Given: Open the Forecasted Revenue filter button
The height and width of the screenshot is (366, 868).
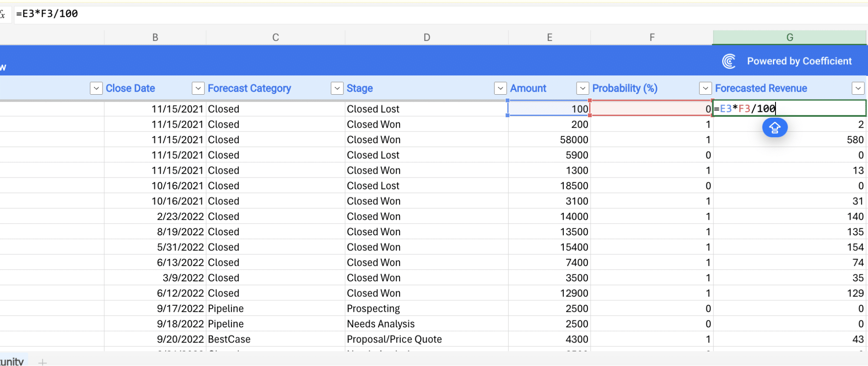Looking at the screenshot, I should (x=858, y=88).
